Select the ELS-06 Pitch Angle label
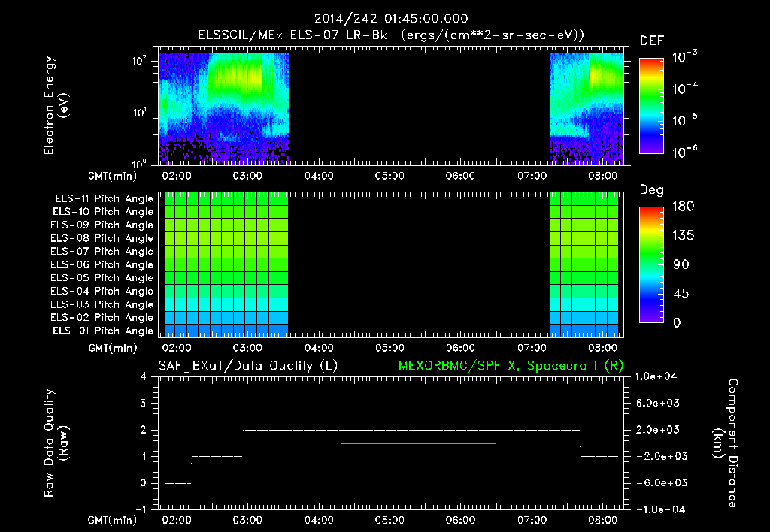 pos(102,265)
